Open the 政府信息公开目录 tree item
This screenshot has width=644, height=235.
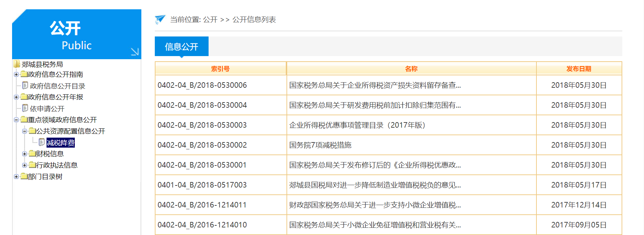58,86
